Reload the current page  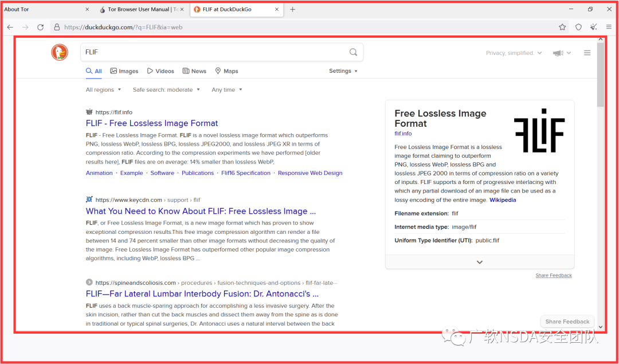click(x=40, y=28)
